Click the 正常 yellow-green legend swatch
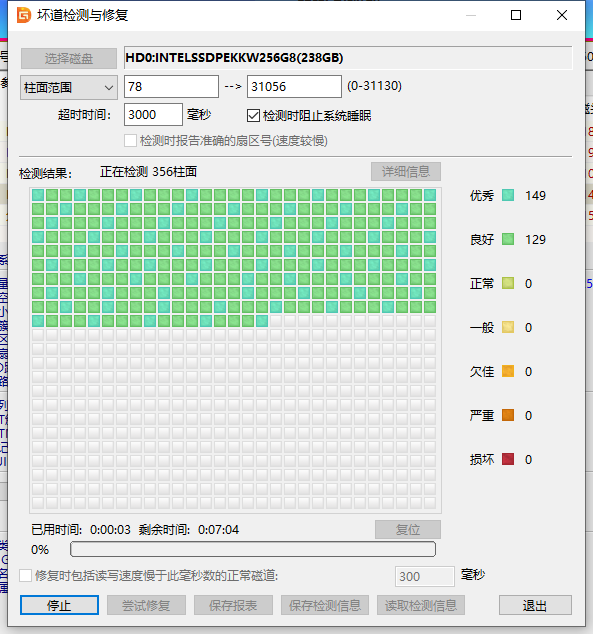 (508, 283)
